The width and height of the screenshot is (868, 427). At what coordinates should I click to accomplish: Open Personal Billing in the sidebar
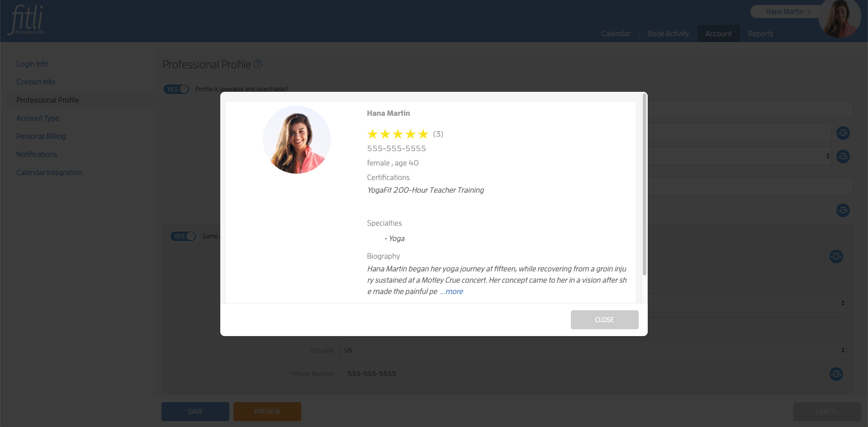41,136
